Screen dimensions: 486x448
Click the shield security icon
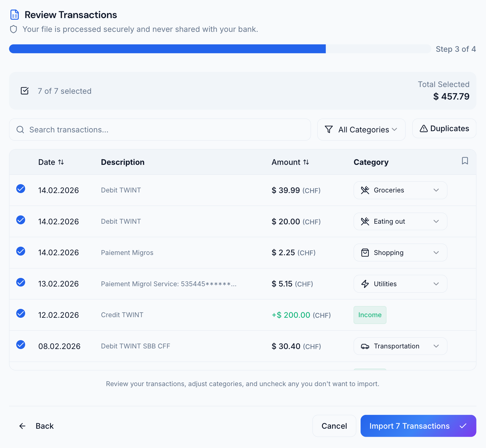pyautogui.click(x=13, y=29)
